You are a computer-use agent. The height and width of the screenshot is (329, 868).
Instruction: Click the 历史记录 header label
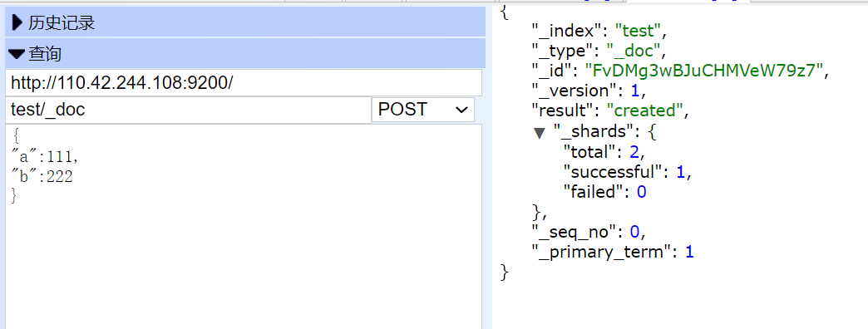click(x=62, y=22)
